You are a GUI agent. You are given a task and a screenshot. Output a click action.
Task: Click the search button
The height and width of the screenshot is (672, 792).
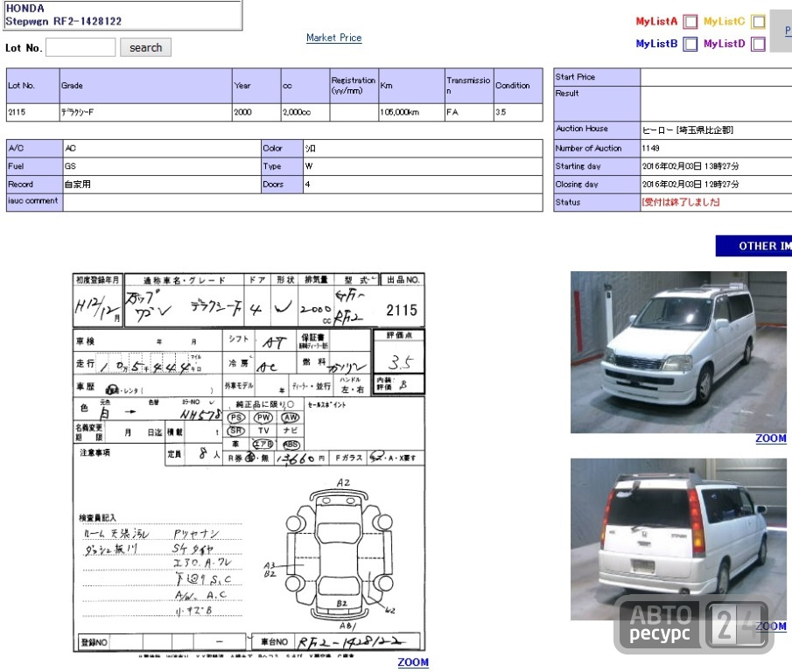pos(145,47)
